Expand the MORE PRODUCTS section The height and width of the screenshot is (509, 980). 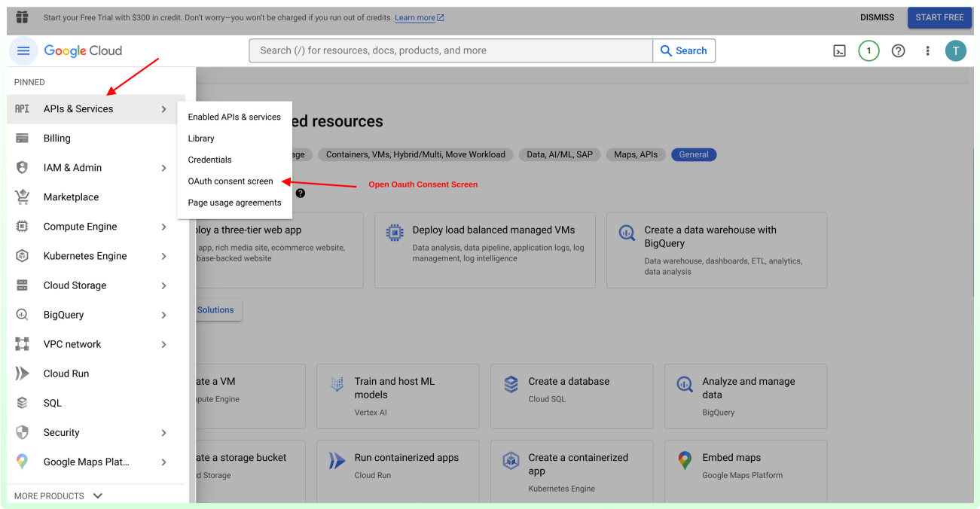tap(58, 495)
